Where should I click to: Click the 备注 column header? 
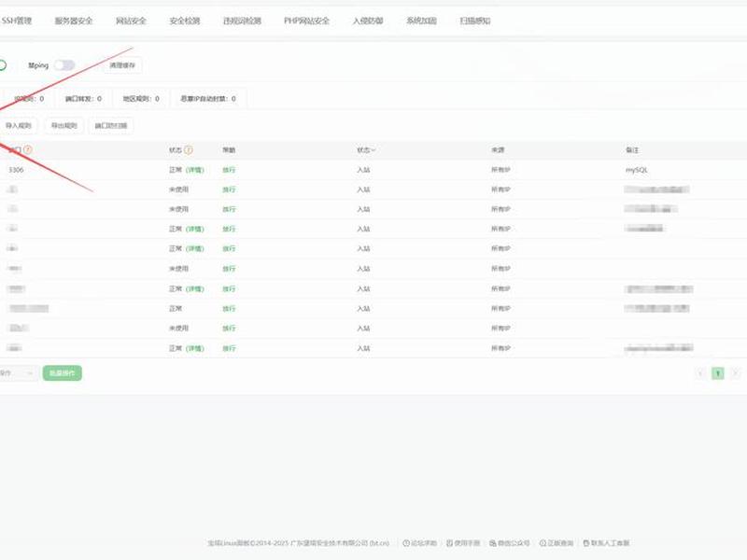point(632,150)
